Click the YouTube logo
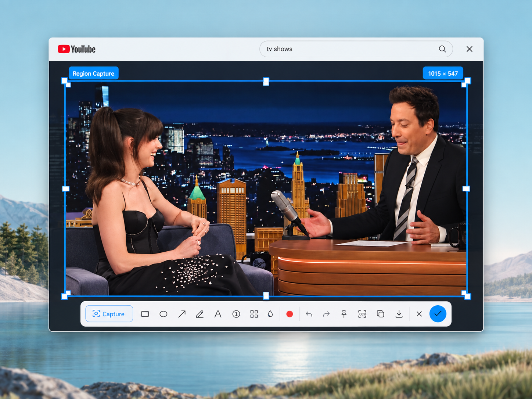The image size is (532, 399). 77,49
